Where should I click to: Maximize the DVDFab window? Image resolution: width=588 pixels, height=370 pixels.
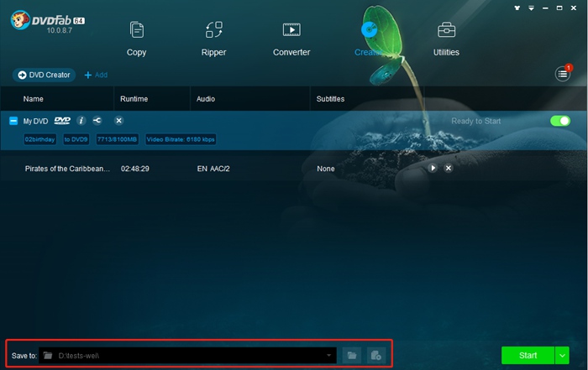(559, 8)
